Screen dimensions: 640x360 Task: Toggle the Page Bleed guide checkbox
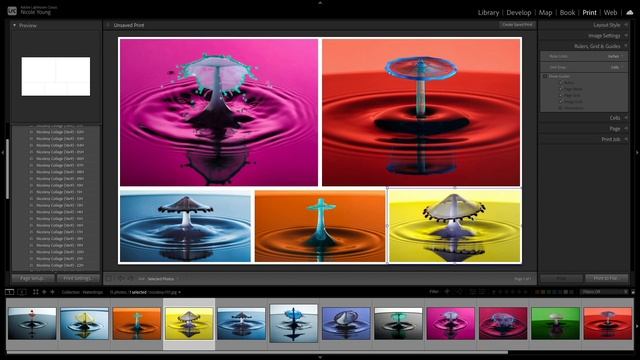click(x=561, y=89)
